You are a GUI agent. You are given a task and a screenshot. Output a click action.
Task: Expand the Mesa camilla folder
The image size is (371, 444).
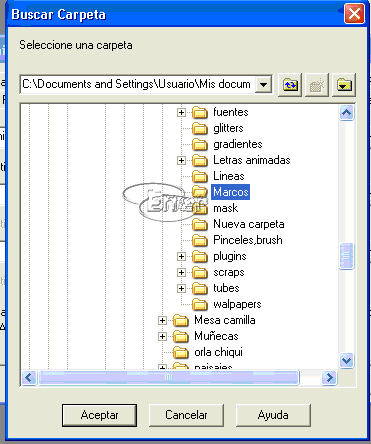click(162, 320)
